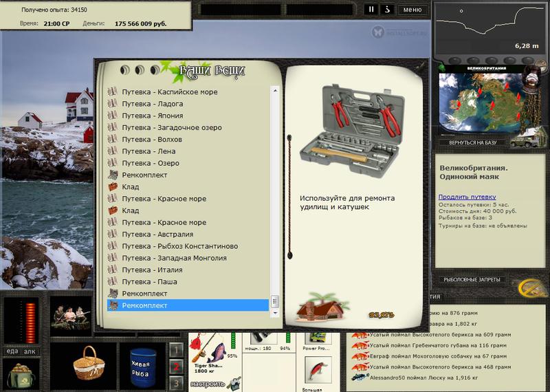Select Путевка - Ладога row
This screenshot has width=550, height=392.
click(x=188, y=104)
